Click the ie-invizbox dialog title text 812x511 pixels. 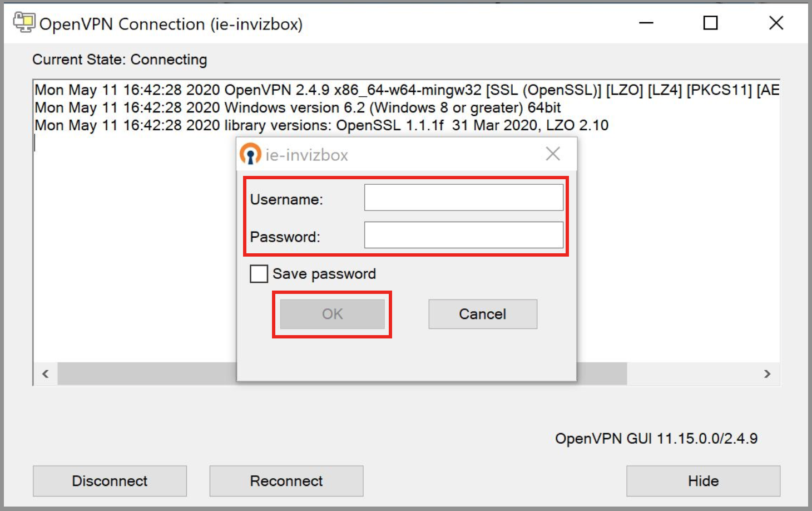click(x=306, y=155)
